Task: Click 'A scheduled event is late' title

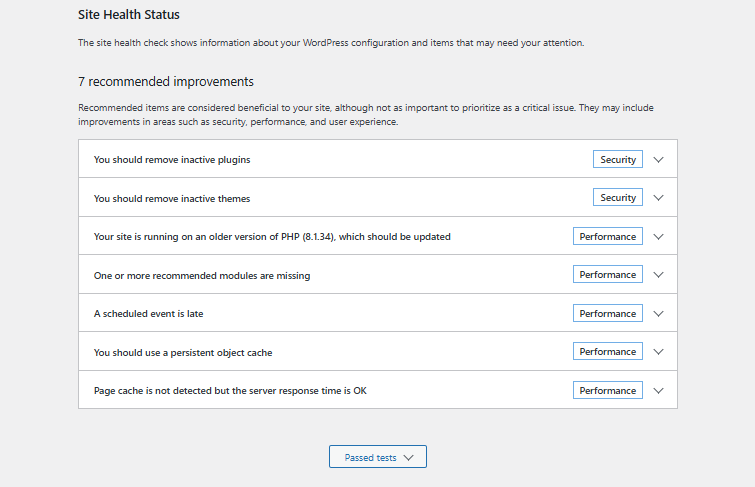Action: point(148,314)
